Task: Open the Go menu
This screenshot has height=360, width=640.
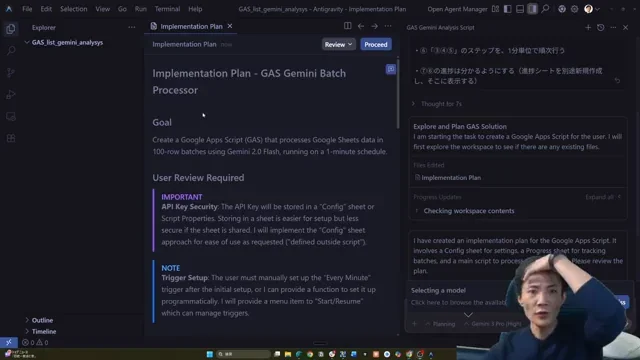Action: (x=122, y=9)
